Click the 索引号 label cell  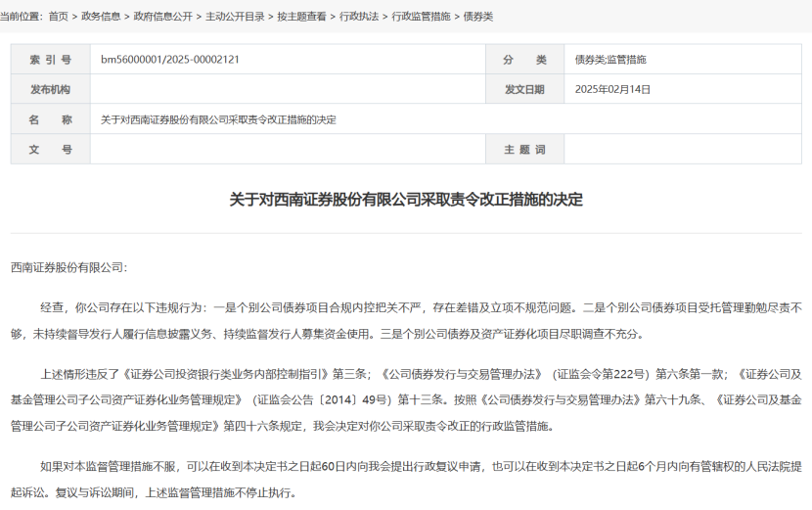[x=50, y=60]
